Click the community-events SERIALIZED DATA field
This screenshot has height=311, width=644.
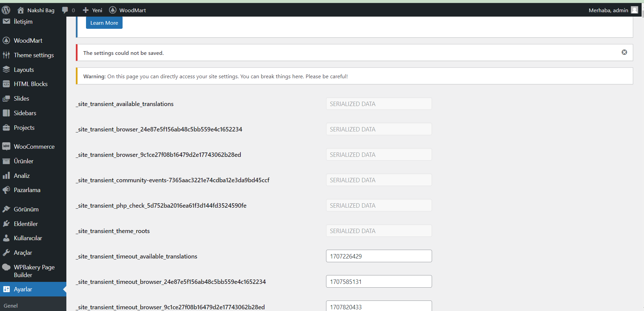(379, 180)
